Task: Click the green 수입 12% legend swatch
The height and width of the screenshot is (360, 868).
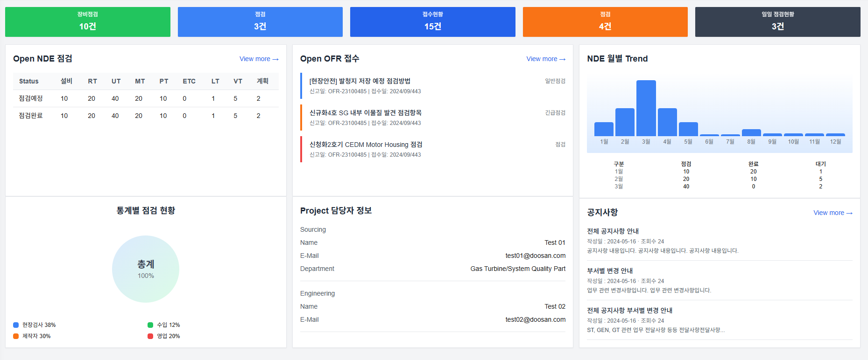Action: [x=150, y=325]
